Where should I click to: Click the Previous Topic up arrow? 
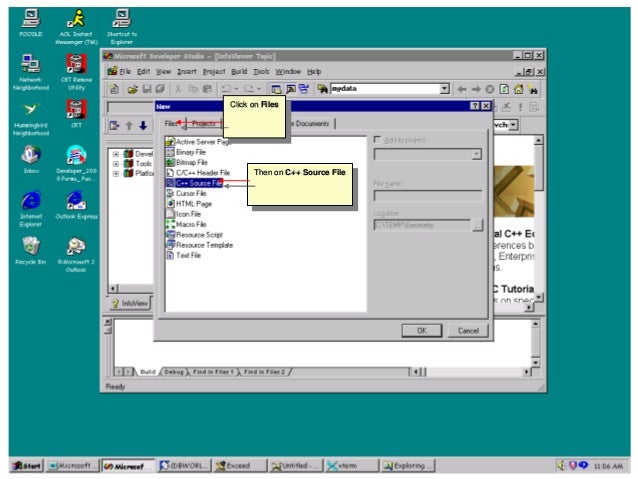coord(129,125)
